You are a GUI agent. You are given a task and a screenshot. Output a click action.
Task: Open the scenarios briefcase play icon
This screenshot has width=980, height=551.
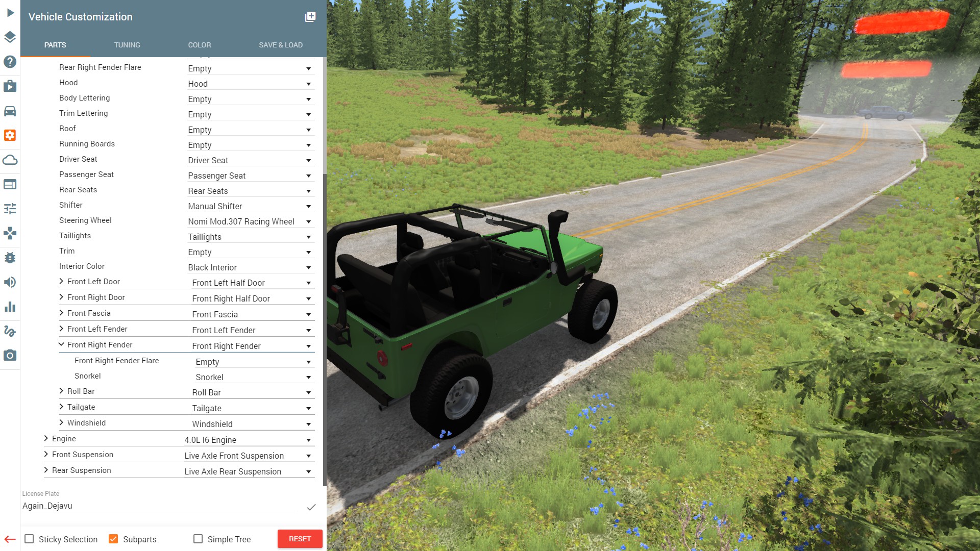pos(10,86)
